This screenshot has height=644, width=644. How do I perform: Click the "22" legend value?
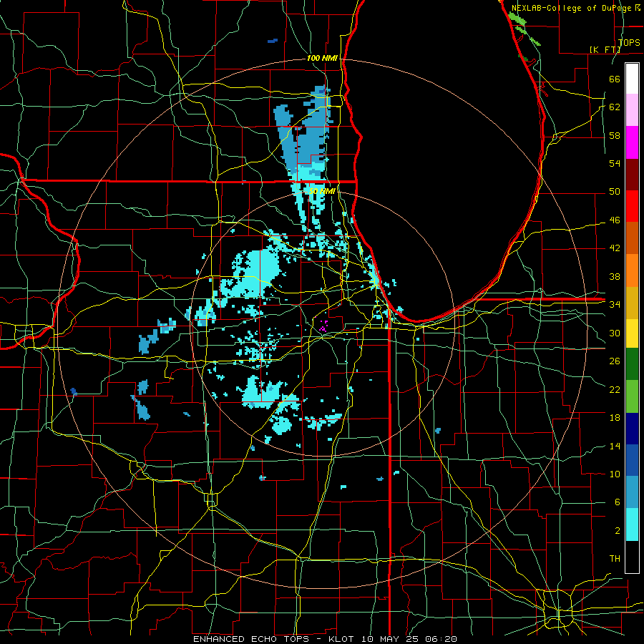click(615, 389)
